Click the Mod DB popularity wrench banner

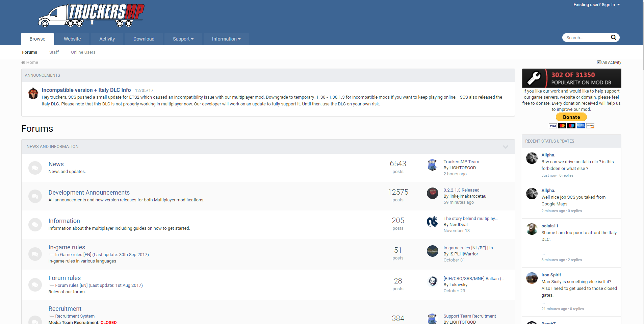point(571,78)
